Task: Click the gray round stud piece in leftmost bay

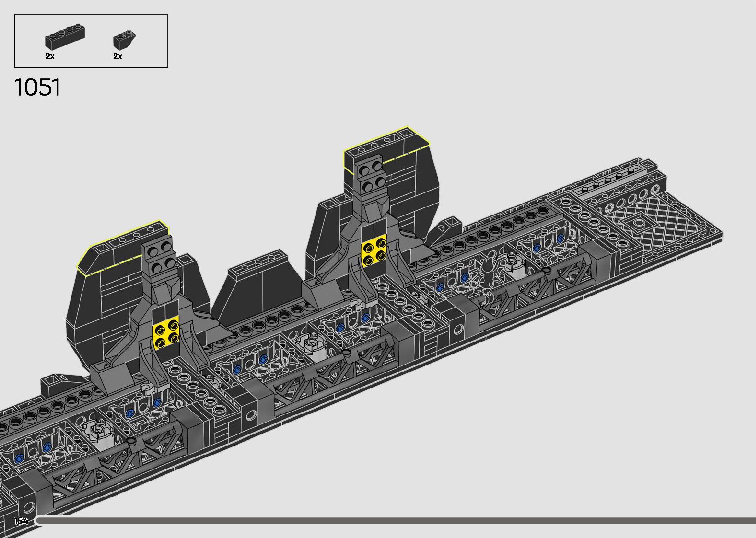Action: click(97, 433)
